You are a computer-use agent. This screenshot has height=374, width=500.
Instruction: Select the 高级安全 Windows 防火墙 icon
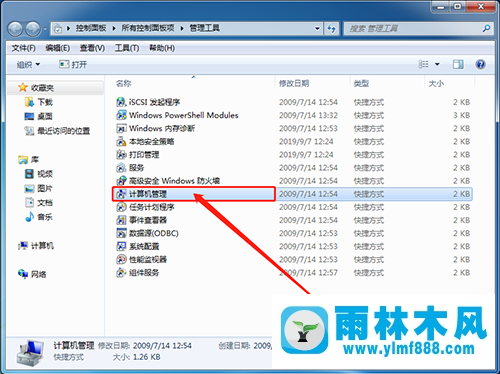[x=121, y=181]
